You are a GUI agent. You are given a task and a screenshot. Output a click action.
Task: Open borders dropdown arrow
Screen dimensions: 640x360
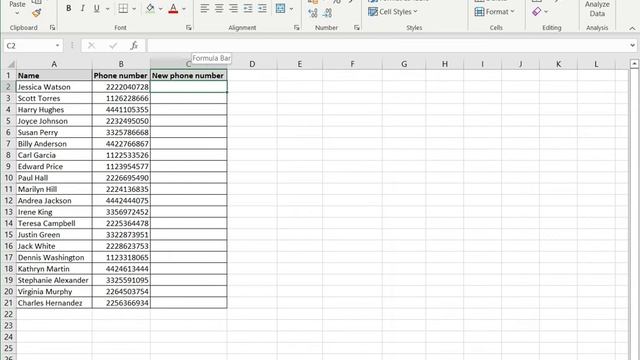pos(134,9)
